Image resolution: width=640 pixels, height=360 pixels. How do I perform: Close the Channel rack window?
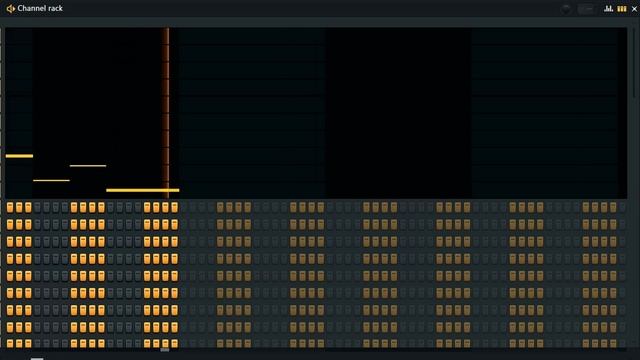(x=634, y=9)
